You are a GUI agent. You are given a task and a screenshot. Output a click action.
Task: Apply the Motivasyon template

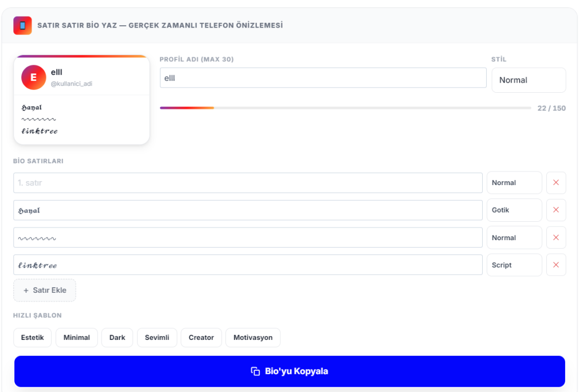pos(253,338)
